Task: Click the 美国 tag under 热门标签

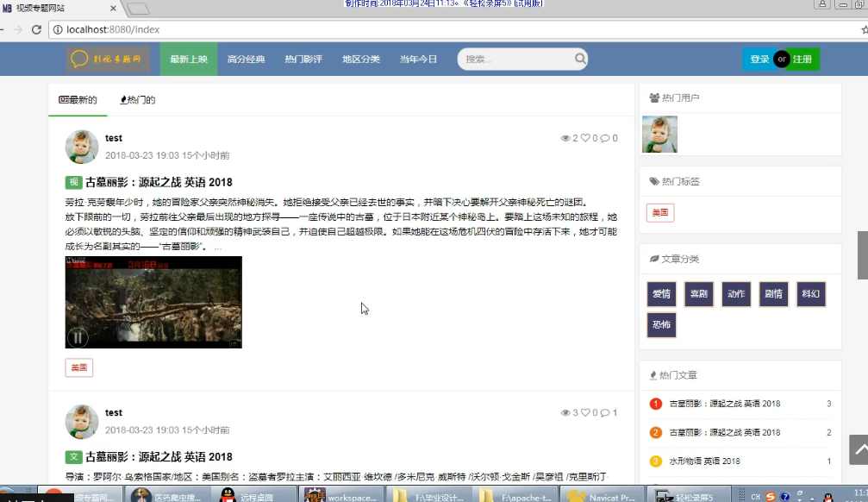Action: tap(660, 213)
